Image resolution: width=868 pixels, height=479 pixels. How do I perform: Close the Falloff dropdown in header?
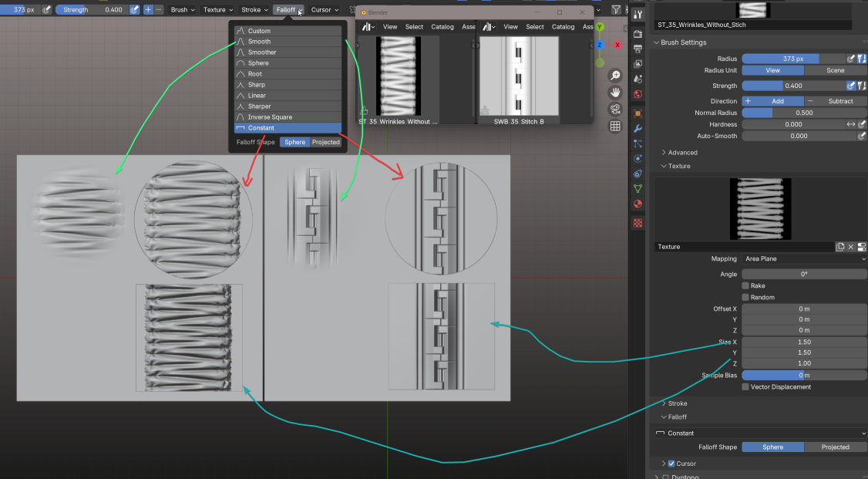pos(288,9)
